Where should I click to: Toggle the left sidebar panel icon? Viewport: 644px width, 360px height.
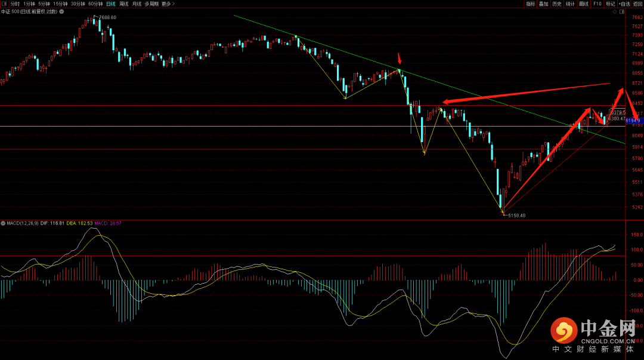tap(4, 4)
